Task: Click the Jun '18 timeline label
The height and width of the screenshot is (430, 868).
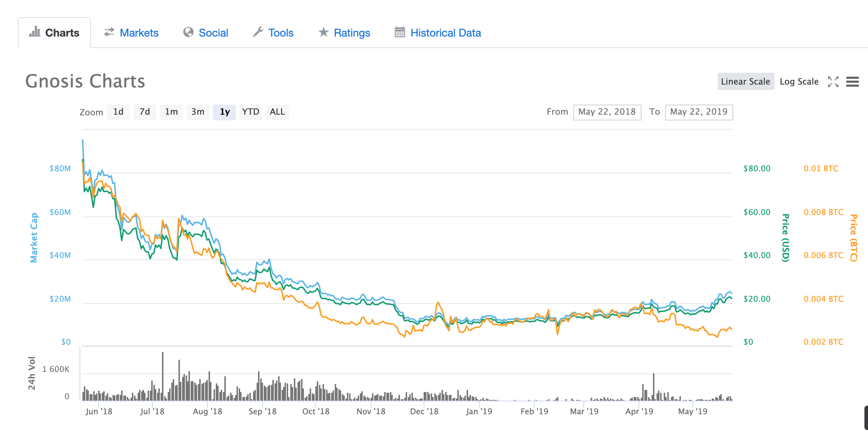Action: tap(99, 411)
